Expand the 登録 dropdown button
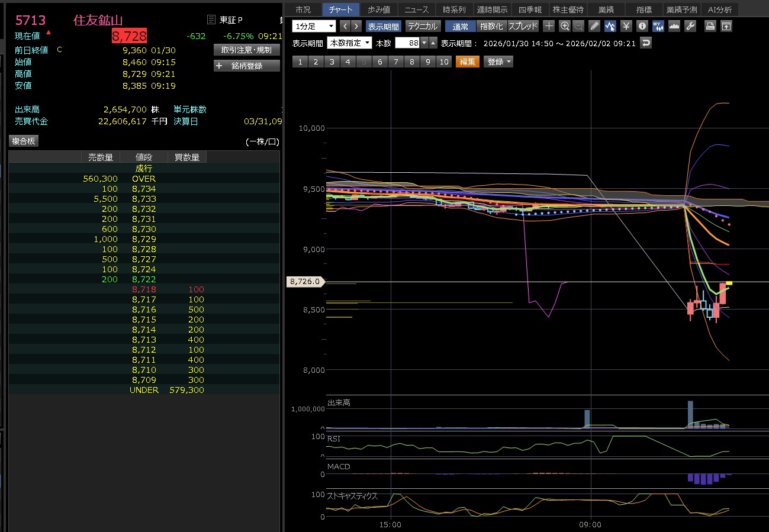Image resolution: width=769 pixels, height=532 pixels. tap(498, 62)
